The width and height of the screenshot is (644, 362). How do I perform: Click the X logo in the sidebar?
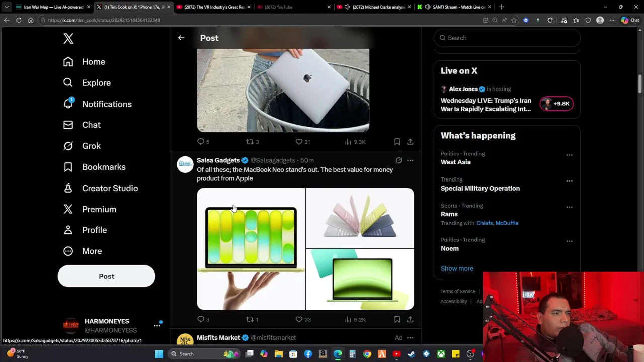[x=68, y=39]
